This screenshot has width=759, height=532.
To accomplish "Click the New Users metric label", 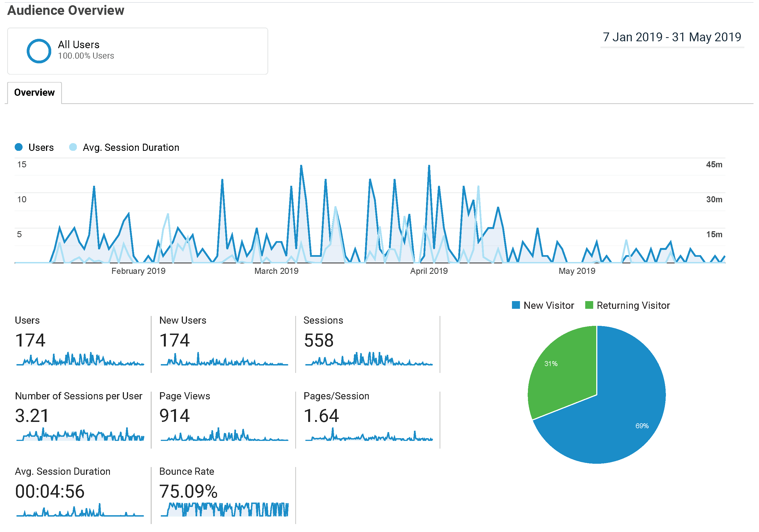I will click(x=183, y=321).
